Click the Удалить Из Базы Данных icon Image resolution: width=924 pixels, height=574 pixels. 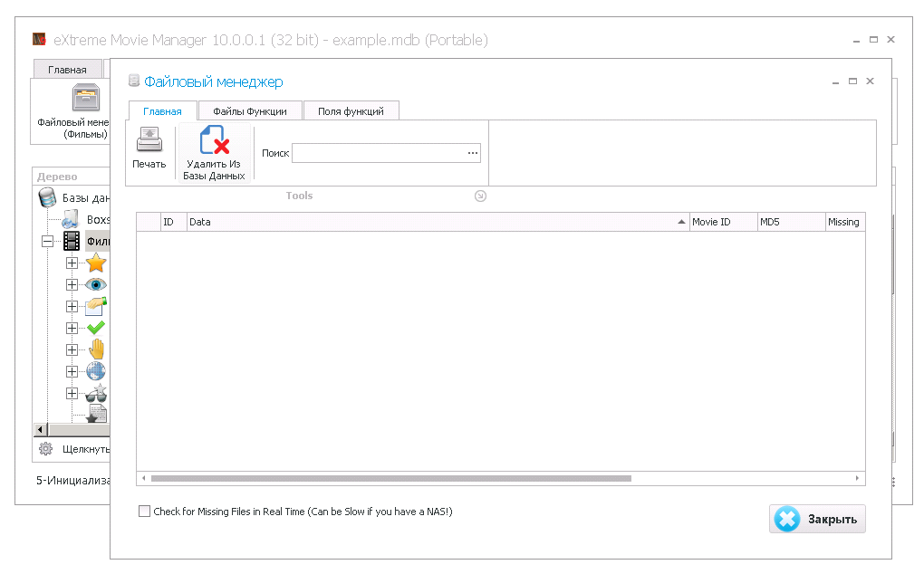pos(214,139)
